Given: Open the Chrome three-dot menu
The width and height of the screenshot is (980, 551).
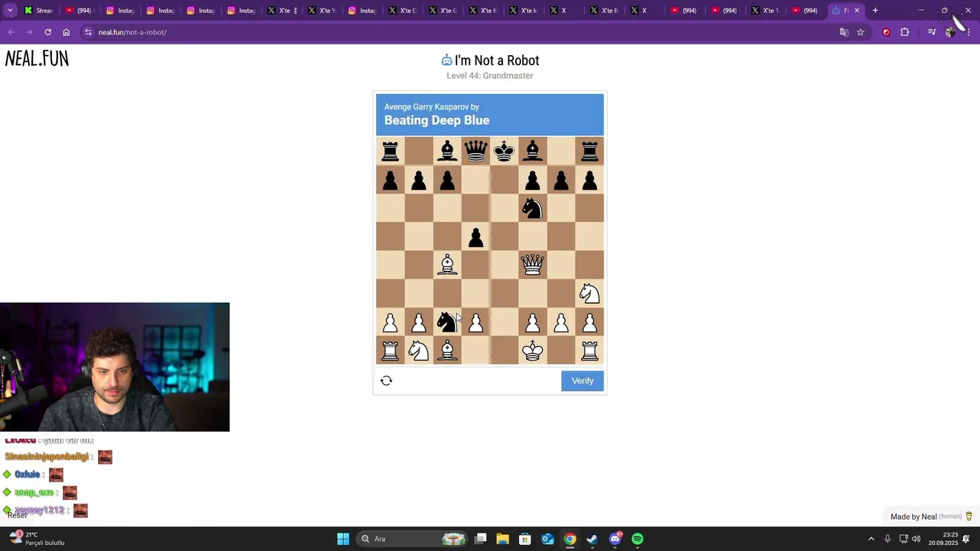Looking at the screenshot, I should [969, 32].
